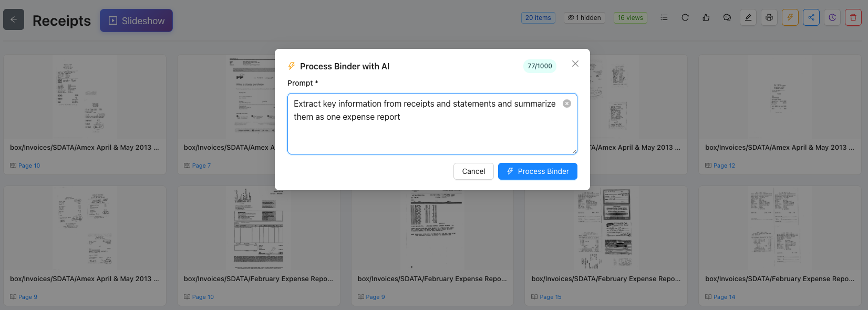Open binder comments
The height and width of the screenshot is (310, 868).
tap(727, 17)
